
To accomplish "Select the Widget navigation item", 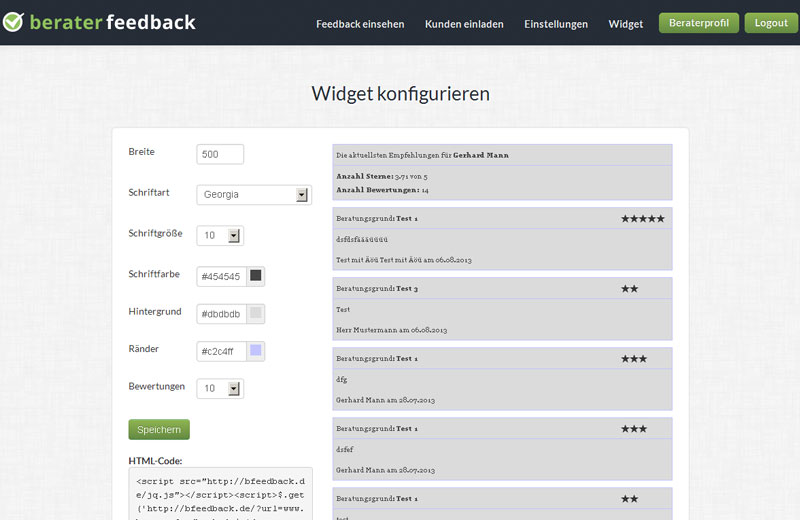I will pos(626,24).
